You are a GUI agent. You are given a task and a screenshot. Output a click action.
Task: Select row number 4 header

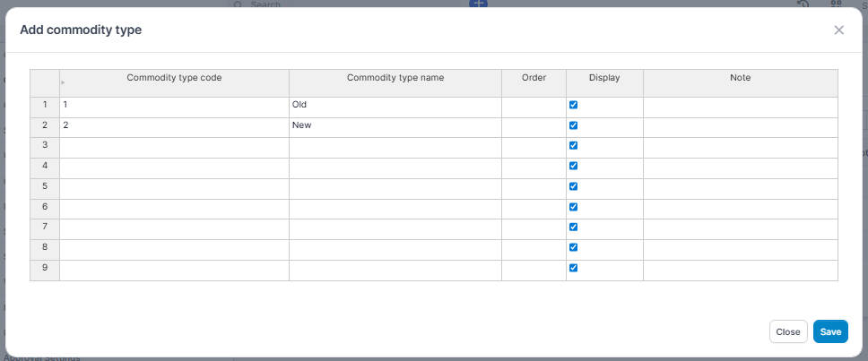click(45, 167)
